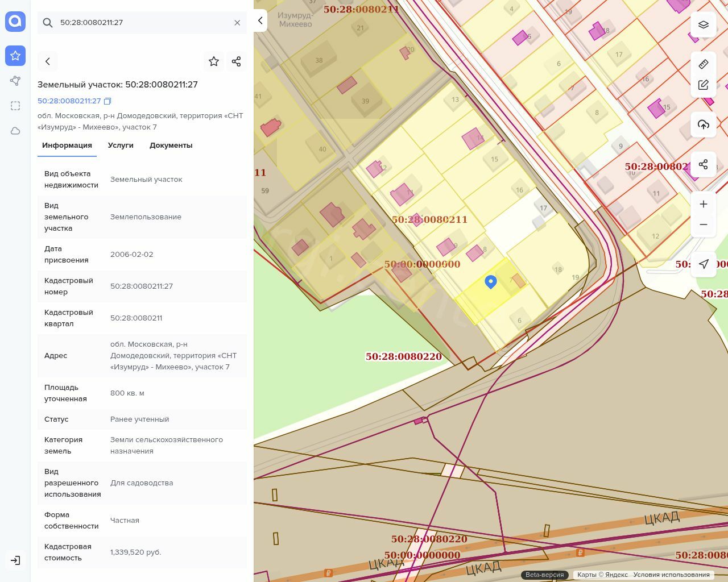Image resolution: width=728 pixels, height=582 pixels.
Task: Share the map using the right toolbar icon
Action: point(704,165)
